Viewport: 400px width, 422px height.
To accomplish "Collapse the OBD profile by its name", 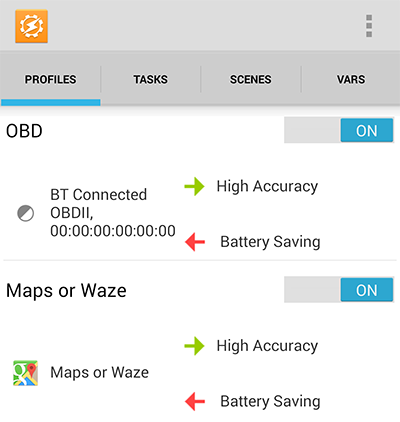I will point(24,131).
